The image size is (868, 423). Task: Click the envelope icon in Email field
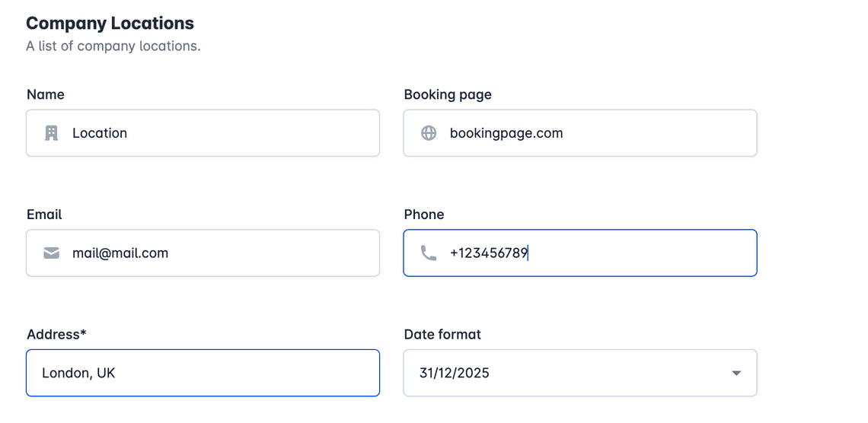[52, 253]
